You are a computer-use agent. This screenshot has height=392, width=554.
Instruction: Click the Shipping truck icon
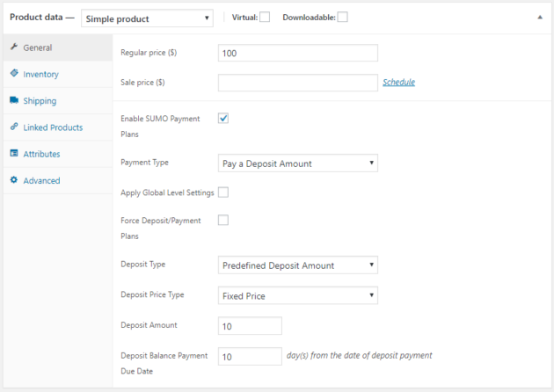click(x=14, y=100)
